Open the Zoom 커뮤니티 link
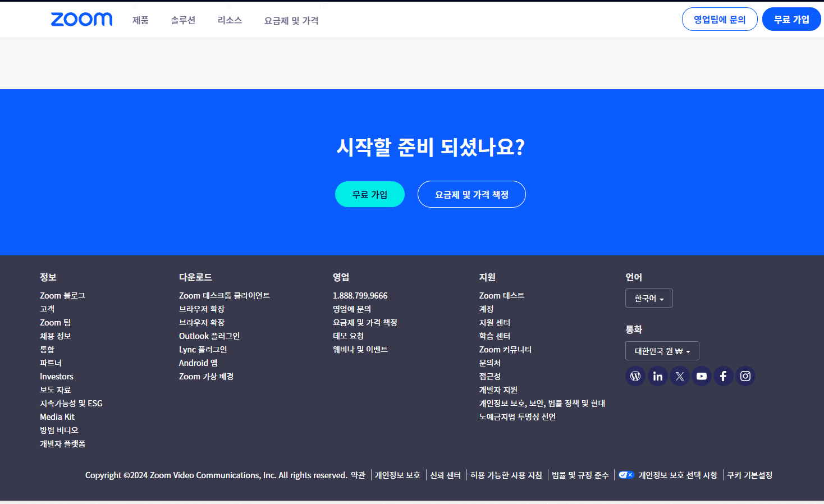The height and width of the screenshot is (504, 824). tap(505, 349)
